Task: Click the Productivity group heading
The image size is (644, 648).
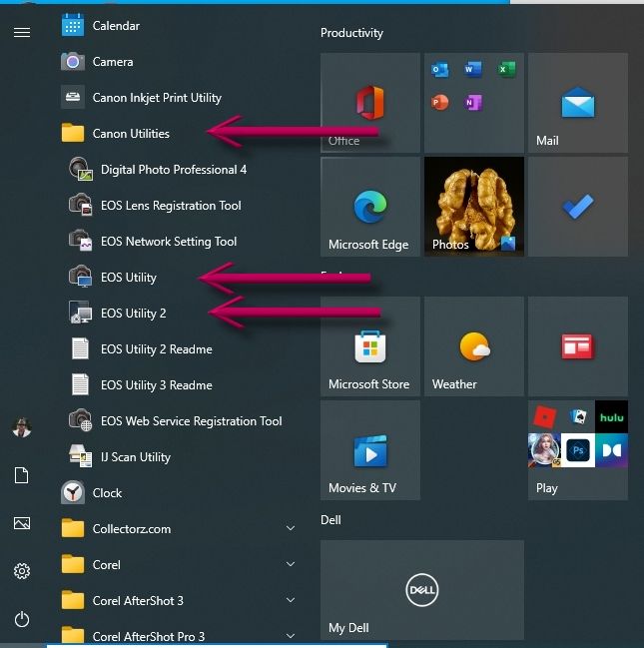Action: (351, 33)
